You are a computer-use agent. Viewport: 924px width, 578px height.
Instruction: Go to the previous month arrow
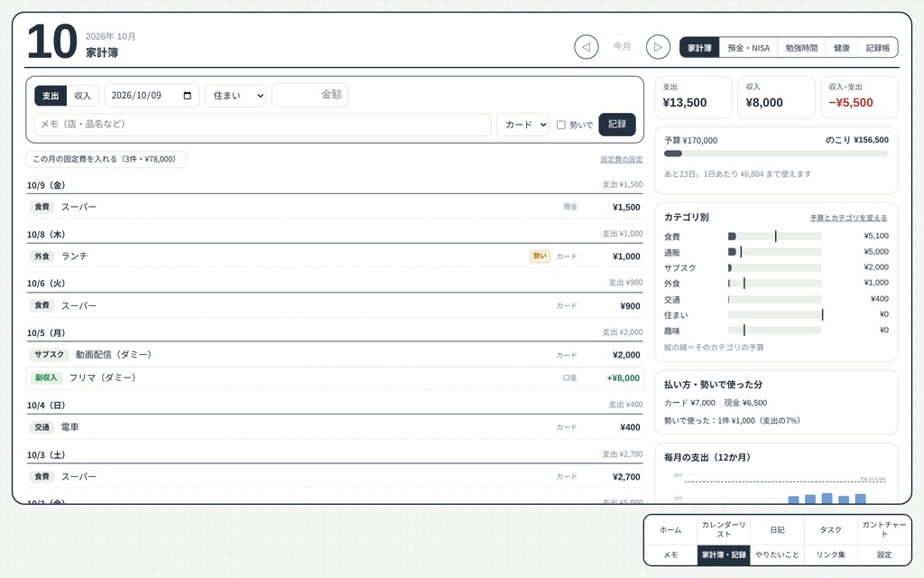(x=587, y=47)
